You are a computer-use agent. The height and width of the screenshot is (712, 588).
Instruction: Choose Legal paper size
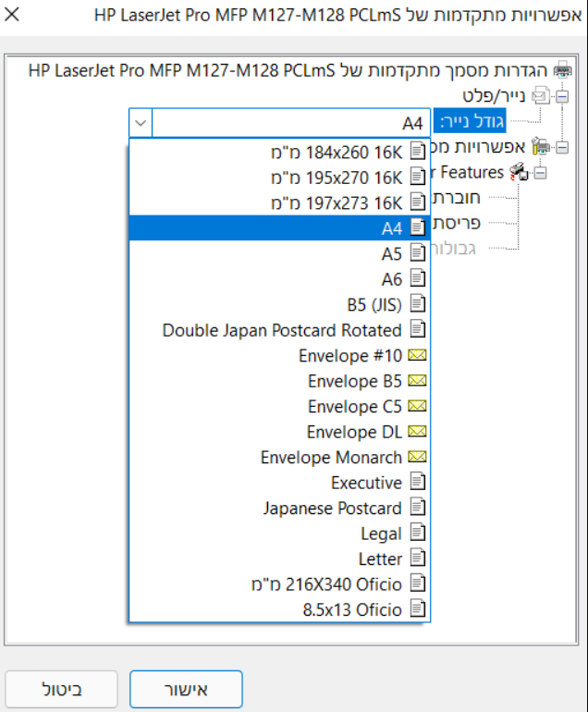280,534
